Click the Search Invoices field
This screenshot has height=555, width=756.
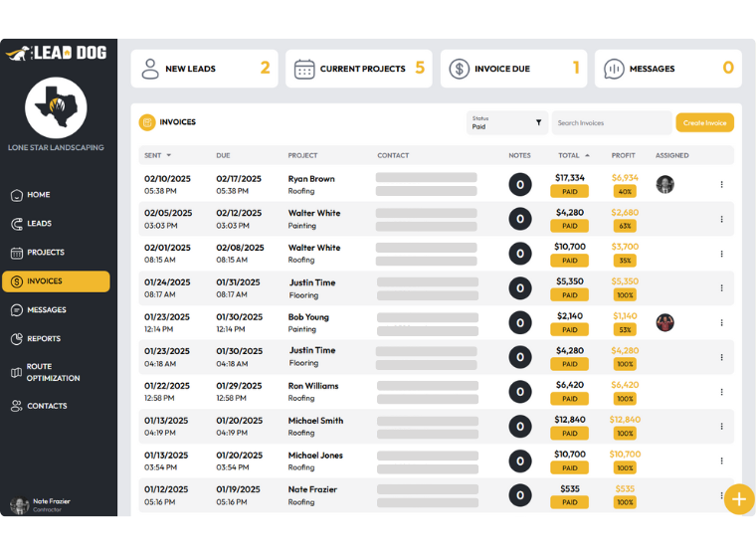tap(612, 123)
